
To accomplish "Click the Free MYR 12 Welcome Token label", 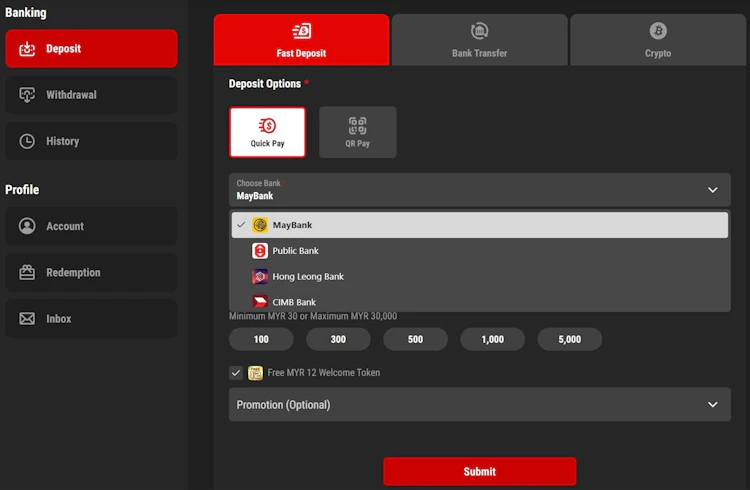I will [x=324, y=373].
